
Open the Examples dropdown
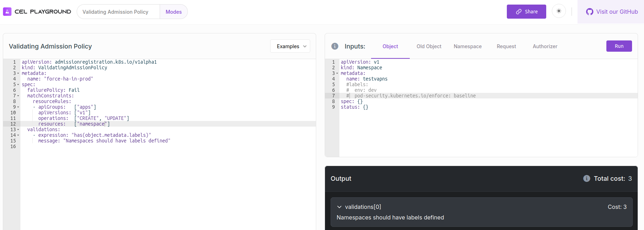coord(290,46)
